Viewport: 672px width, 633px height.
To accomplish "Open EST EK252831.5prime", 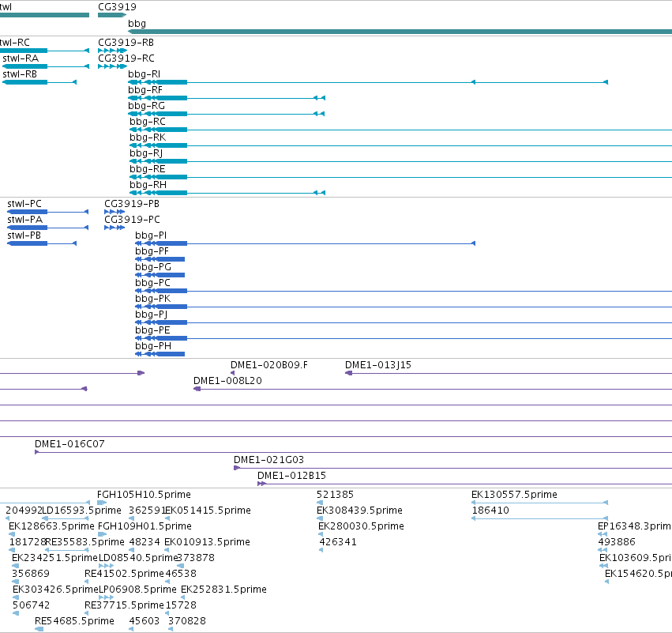I will [183, 597].
